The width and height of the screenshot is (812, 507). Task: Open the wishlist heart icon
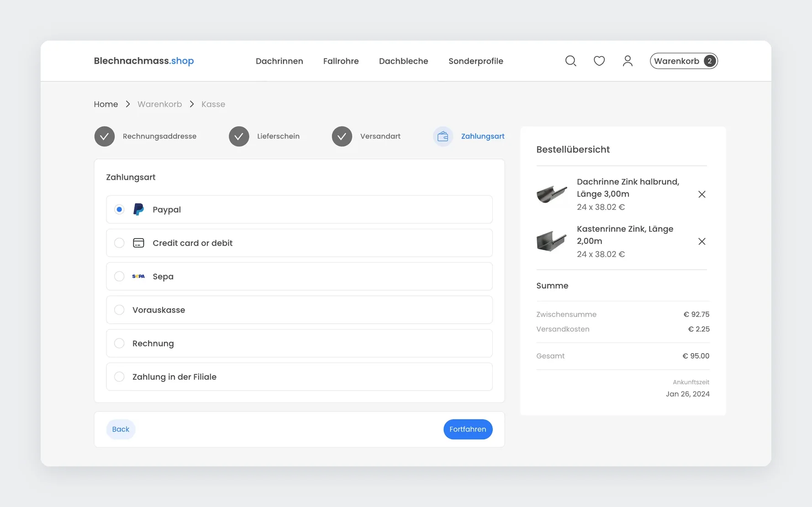599,61
